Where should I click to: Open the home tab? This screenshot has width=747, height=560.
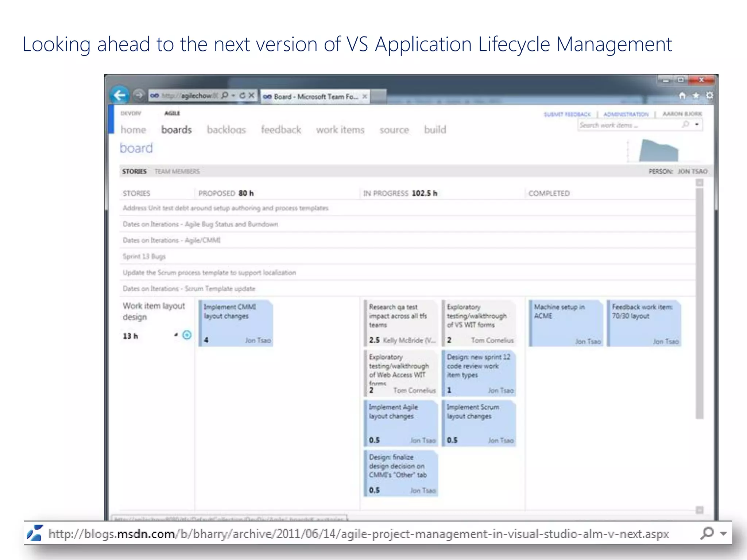pyautogui.click(x=133, y=130)
